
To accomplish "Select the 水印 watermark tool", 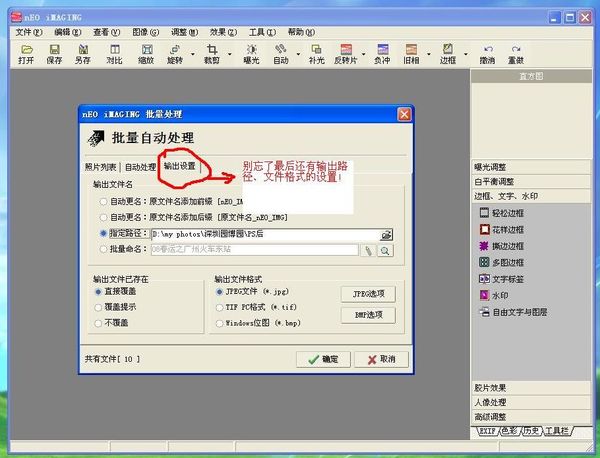I will [x=500, y=295].
